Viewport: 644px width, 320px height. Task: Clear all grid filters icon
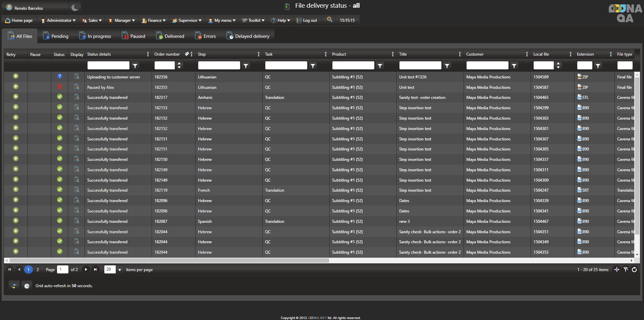(626, 269)
